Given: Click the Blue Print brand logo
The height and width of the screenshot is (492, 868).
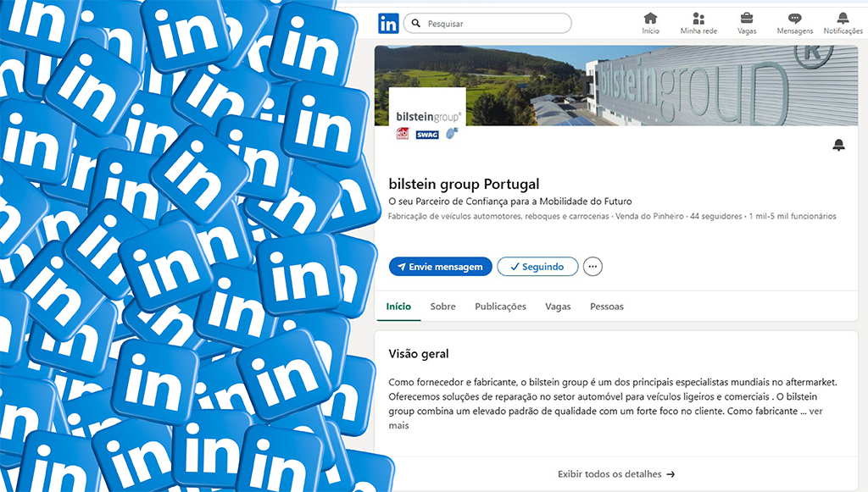Looking at the screenshot, I should [453, 133].
